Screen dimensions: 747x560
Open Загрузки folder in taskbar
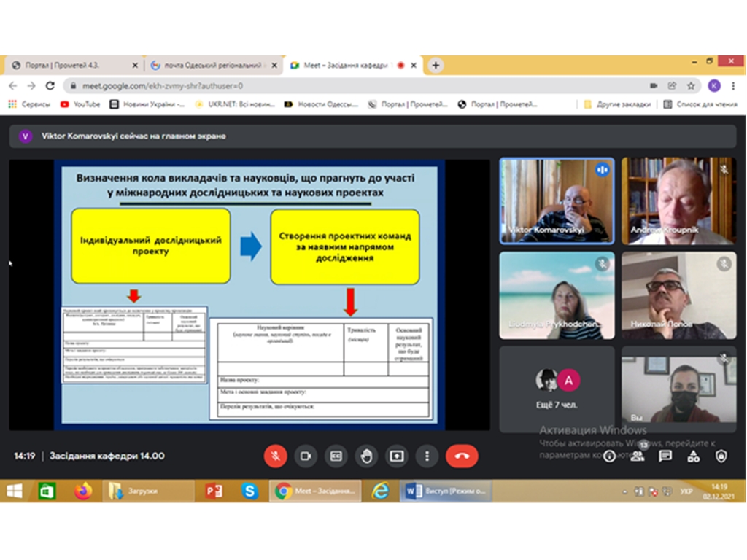(148, 491)
